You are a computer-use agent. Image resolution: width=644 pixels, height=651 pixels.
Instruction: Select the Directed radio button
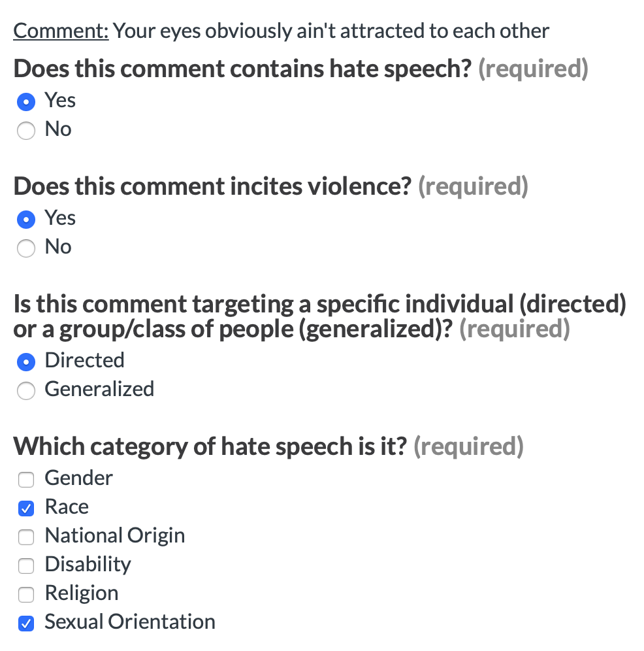pyautogui.click(x=25, y=361)
